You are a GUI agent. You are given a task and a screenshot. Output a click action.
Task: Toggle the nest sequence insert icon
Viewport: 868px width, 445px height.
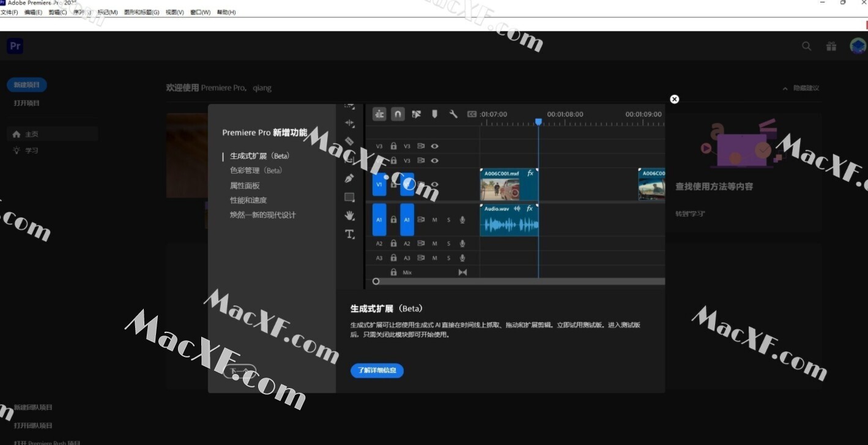pyautogui.click(x=379, y=114)
